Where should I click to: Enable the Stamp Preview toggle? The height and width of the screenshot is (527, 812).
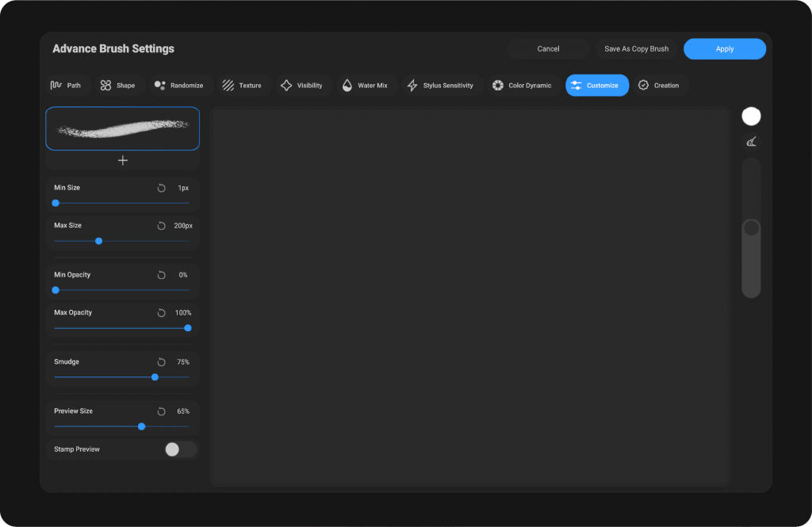179,449
